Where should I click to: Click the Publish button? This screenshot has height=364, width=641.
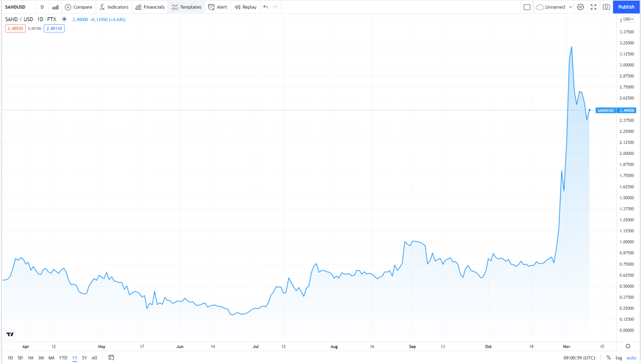[x=626, y=7]
